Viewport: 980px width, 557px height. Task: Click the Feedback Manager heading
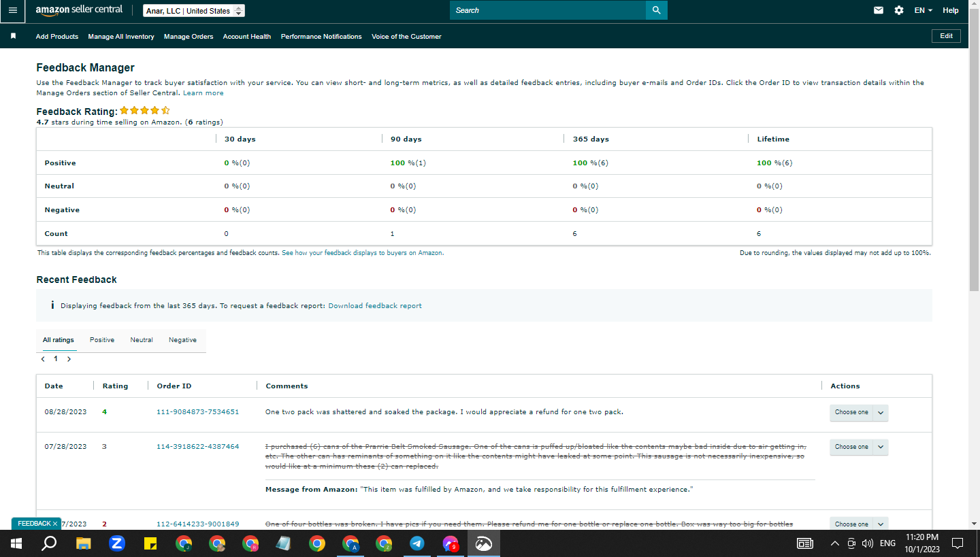coord(86,68)
